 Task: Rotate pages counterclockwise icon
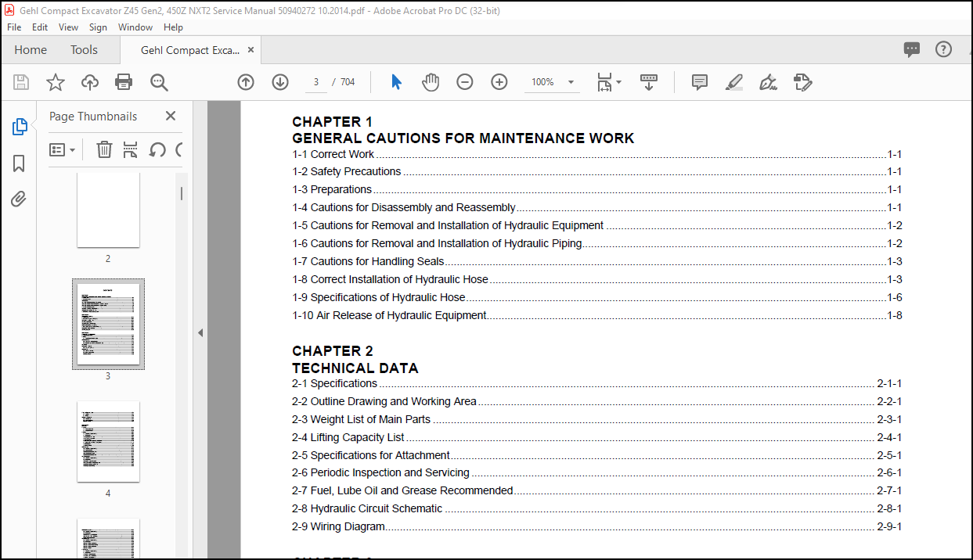point(157,149)
